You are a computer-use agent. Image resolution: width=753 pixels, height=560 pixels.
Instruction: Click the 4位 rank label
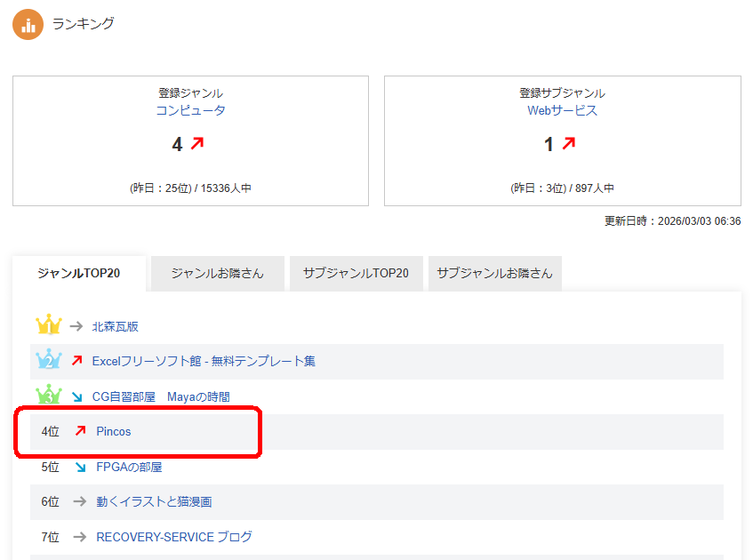pyautogui.click(x=51, y=431)
